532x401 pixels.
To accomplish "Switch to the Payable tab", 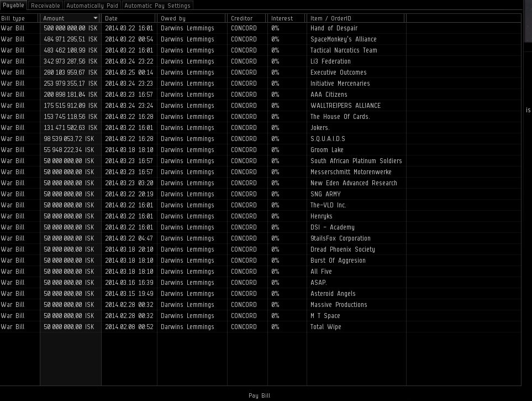I will pyautogui.click(x=14, y=5).
